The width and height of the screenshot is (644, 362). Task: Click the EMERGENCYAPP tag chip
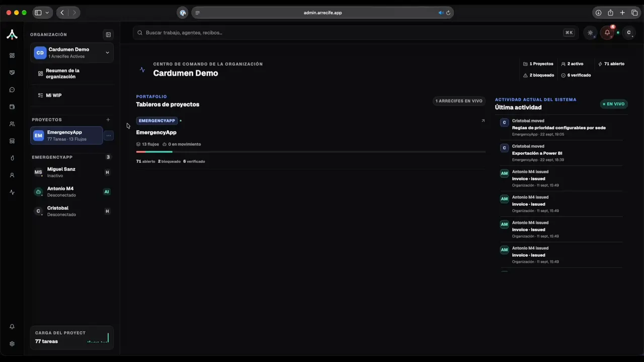pos(157,121)
